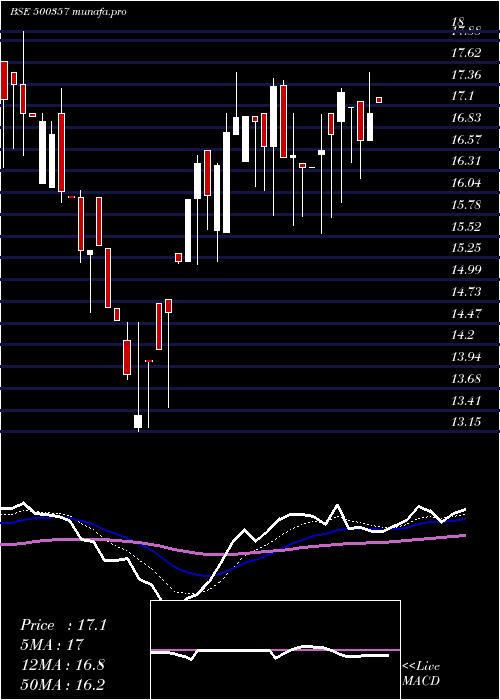Click the '50MA : 16.2' readout
500x700 pixels.
pos(62,685)
